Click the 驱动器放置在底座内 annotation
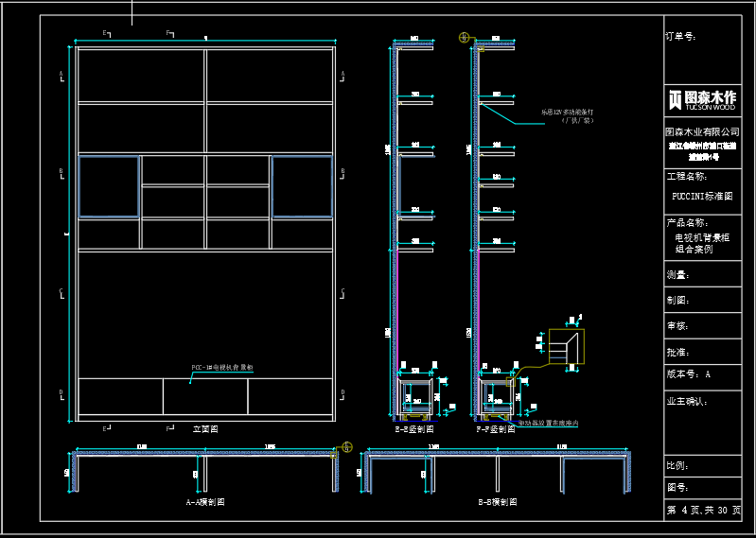756x538 pixels. (548, 423)
